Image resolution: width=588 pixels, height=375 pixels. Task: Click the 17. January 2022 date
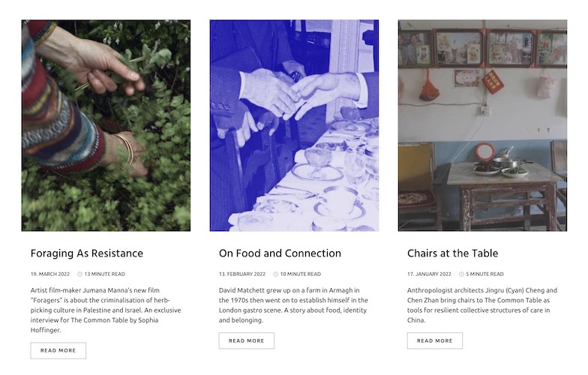click(429, 274)
